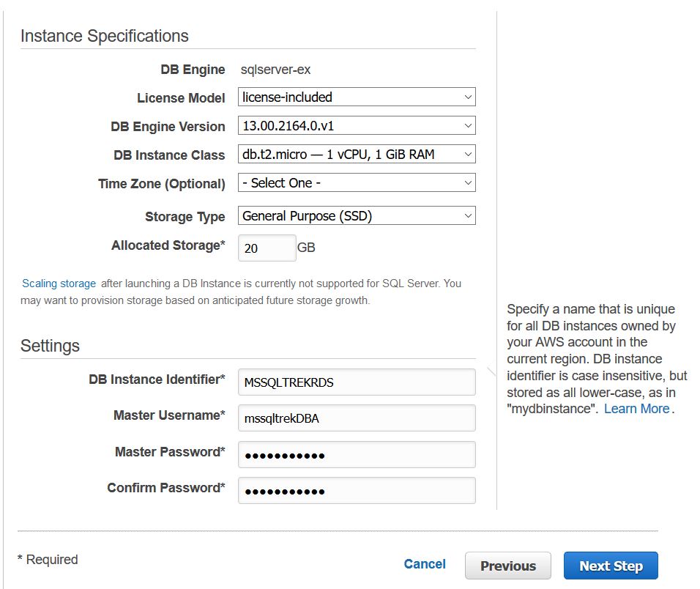700x589 pixels.
Task: Click the DB Instance Identifier label
Action: coord(157,379)
